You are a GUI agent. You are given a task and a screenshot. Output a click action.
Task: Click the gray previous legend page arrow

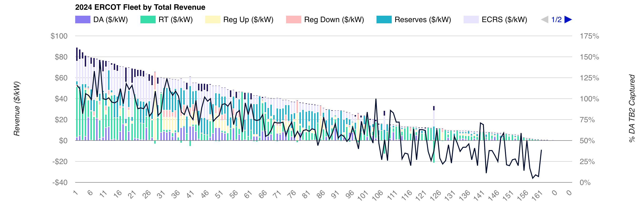545,19
